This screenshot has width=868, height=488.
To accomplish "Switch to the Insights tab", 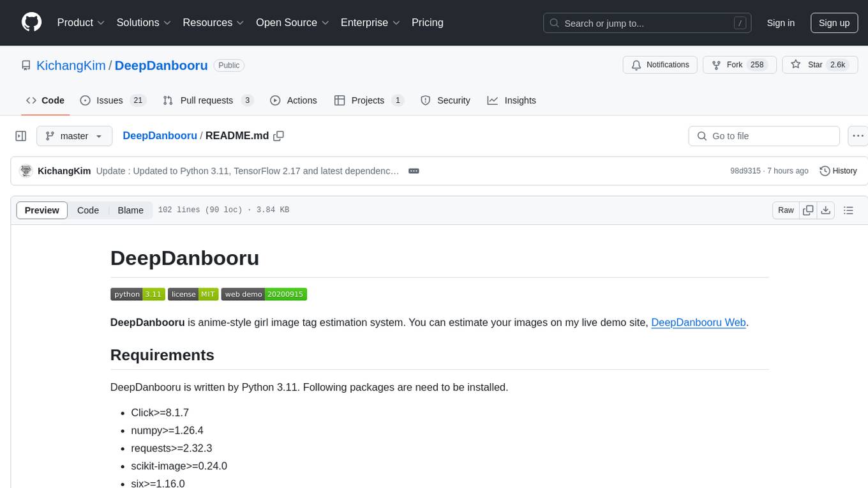I will [512, 100].
